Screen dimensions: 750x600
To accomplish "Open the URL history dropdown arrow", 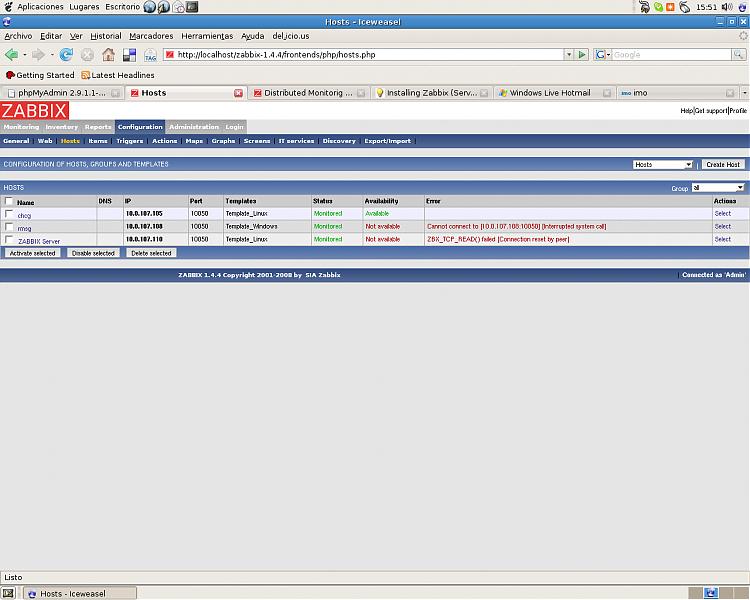I will (x=568, y=55).
